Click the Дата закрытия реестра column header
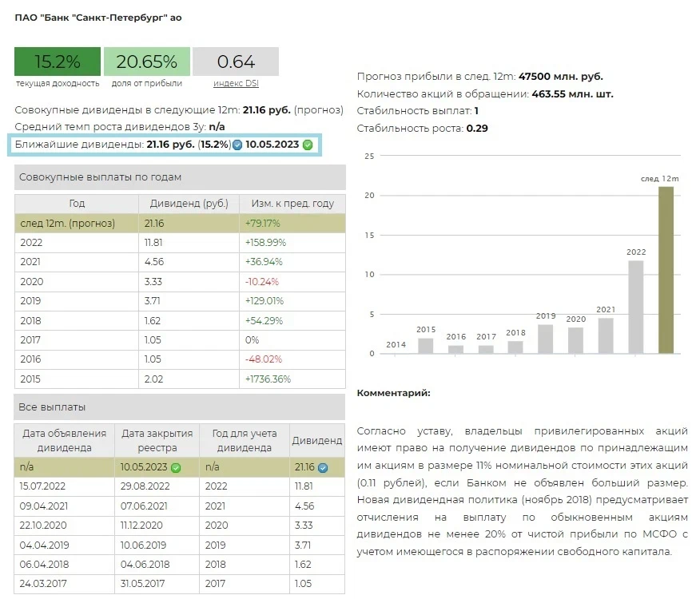The height and width of the screenshot is (599, 700). [x=157, y=441]
